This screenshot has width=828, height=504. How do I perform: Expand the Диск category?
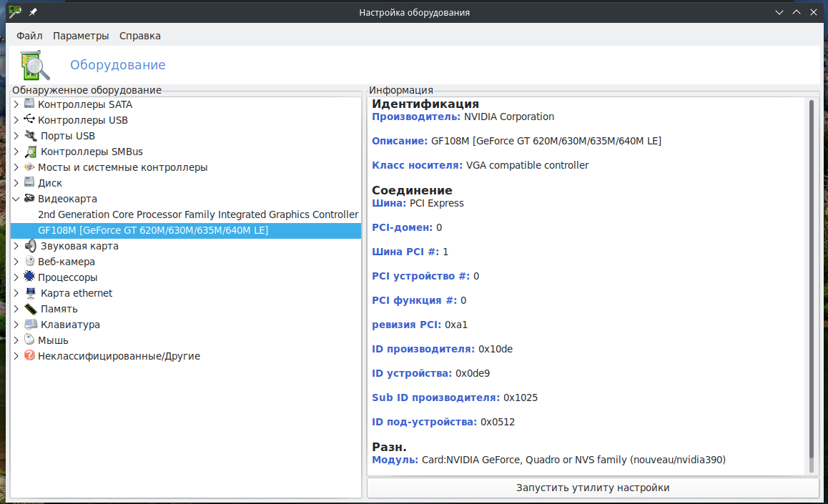pyautogui.click(x=16, y=183)
